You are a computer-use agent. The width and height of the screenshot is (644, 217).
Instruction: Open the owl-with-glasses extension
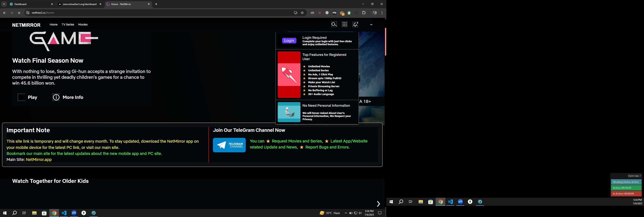coord(312,13)
